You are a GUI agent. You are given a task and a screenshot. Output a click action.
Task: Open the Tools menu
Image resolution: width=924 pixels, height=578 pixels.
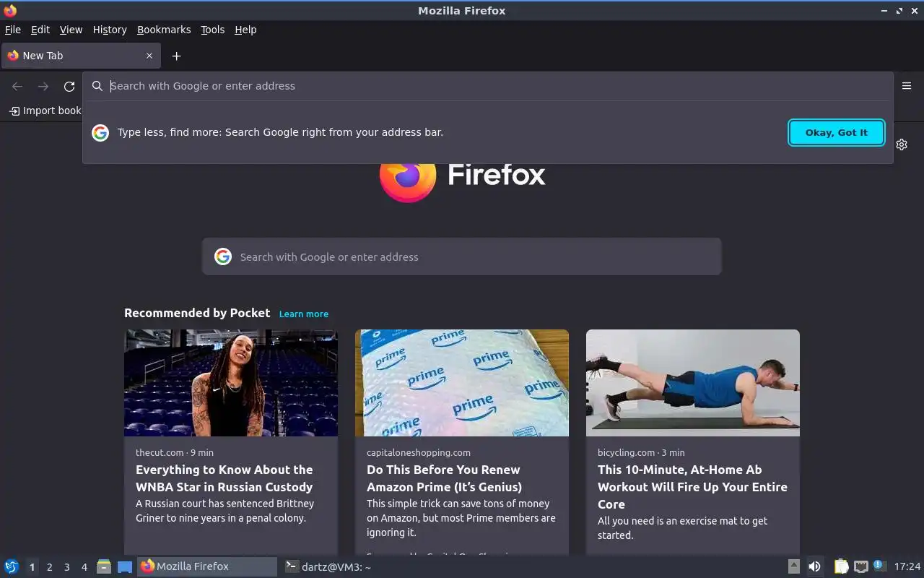[x=213, y=30]
